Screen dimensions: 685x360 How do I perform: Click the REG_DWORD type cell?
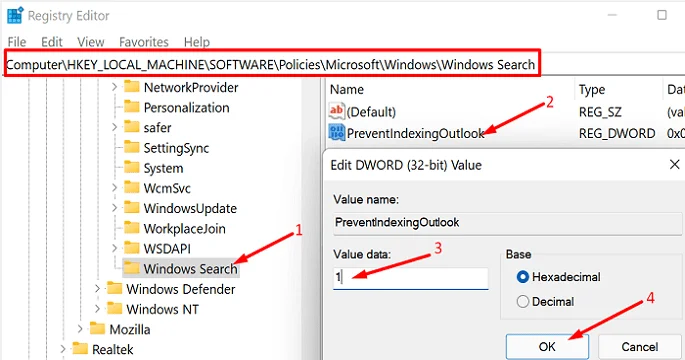[617, 133]
